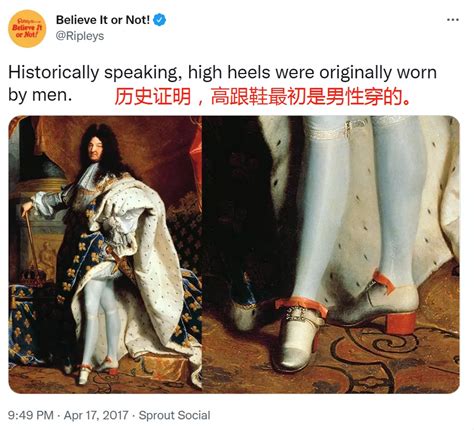Screen dimensions: 474x430
Task: Click the Ripley's profile avatar
Action: (27, 29)
